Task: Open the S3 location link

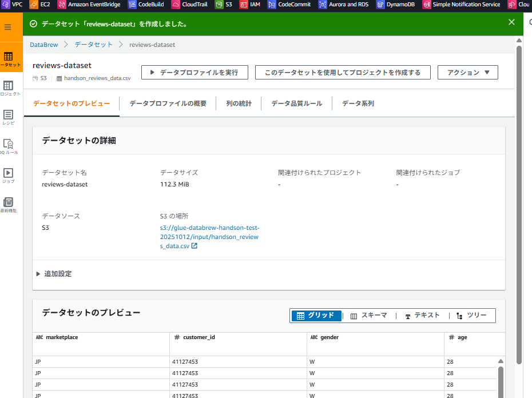Action: click(x=209, y=237)
